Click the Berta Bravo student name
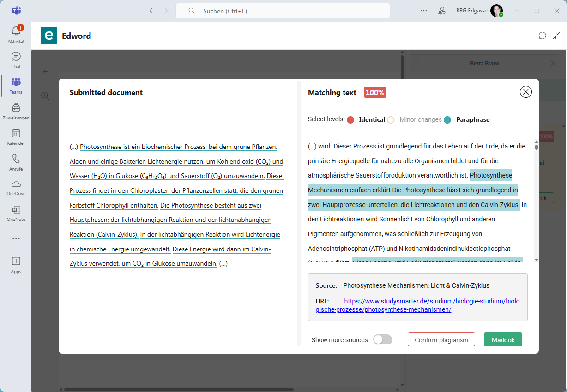Viewport: 567px width, 392px height. pos(484,64)
